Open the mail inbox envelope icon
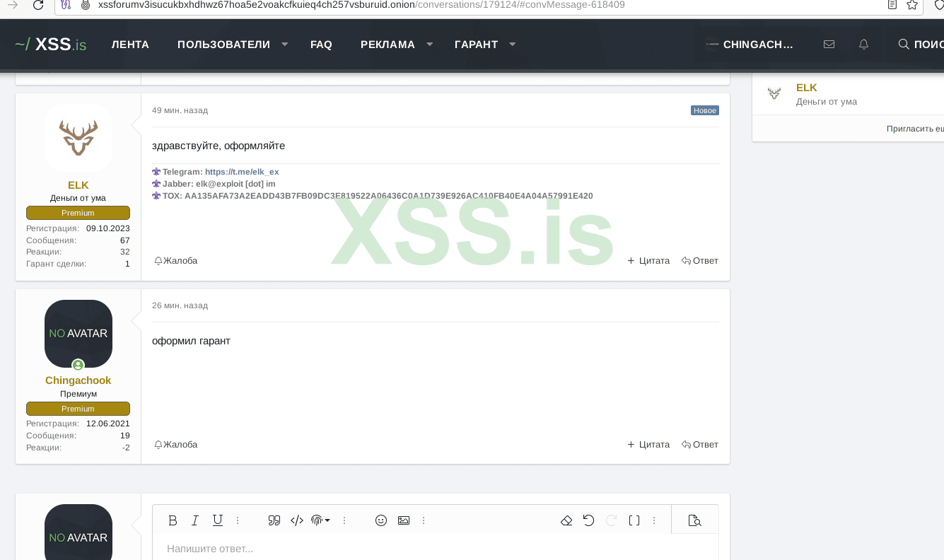 [829, 44]
